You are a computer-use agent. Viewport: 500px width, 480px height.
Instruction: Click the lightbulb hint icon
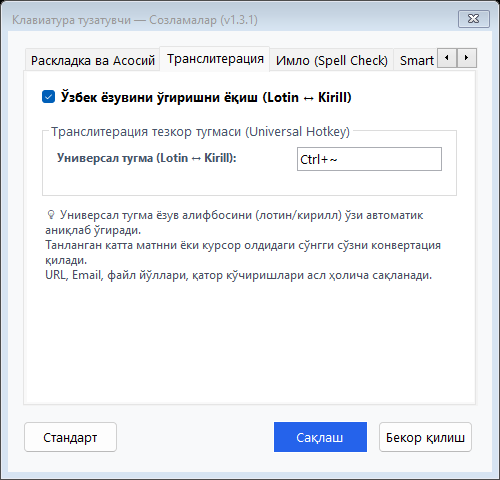point(51,215)
